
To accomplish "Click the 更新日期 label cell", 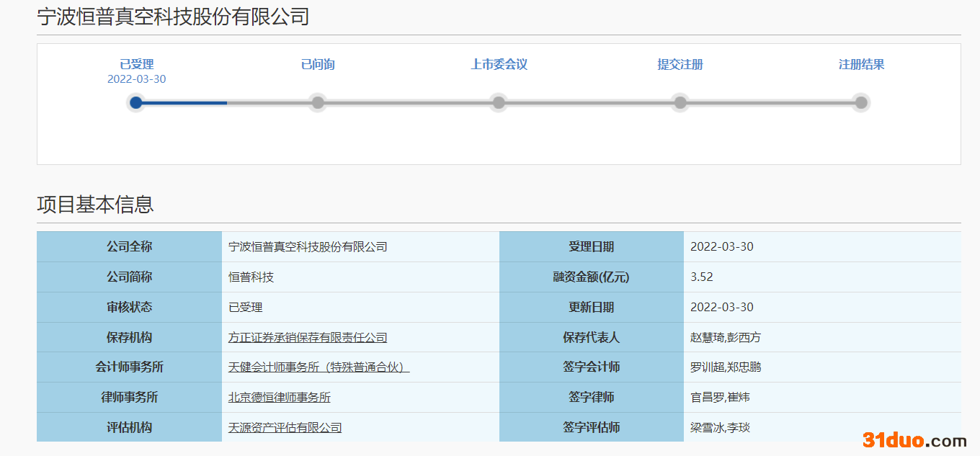I will [x=592, y=307].
